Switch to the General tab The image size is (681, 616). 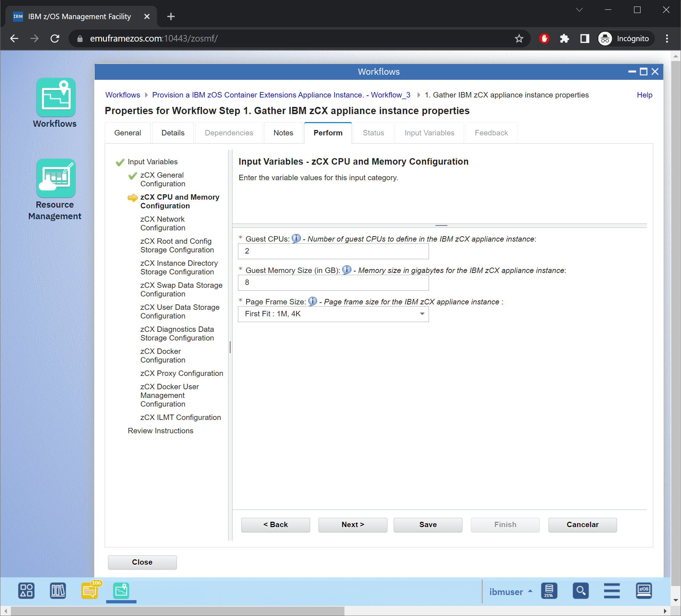click(127, 133)
